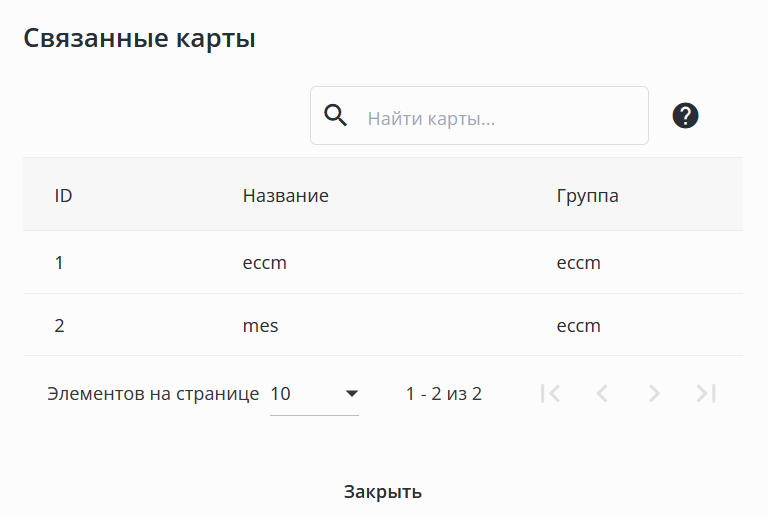This screenshot has height=517, width=768.
Task: Click the Закрыть button
Action: click(x=383, y=492)
